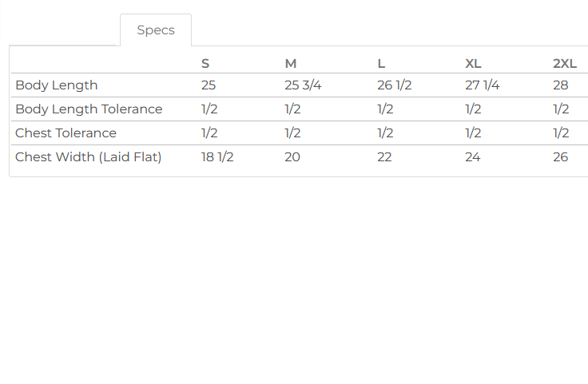Click Chest Width value 18 1/2
This screenshot has height=384, width=588.
coord(217,157)
